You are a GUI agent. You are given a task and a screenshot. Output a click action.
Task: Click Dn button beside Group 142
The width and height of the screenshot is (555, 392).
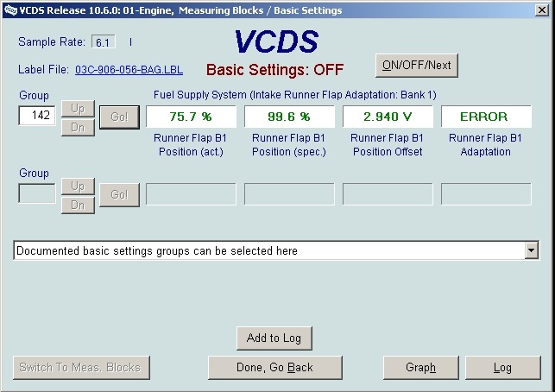[x=78, y=128]
